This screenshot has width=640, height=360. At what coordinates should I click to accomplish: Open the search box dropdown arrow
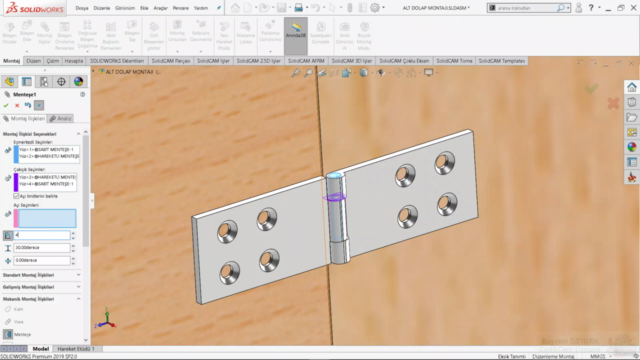(568, 8)
